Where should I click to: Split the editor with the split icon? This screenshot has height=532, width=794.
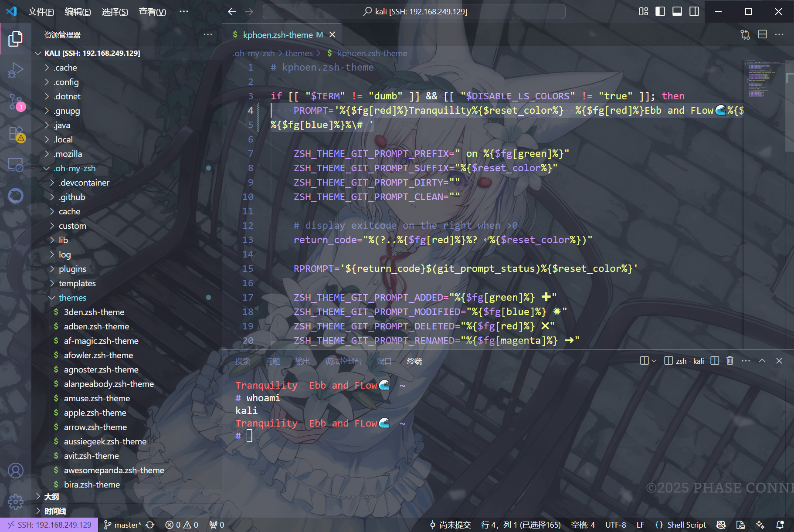(x=763, y=34)
